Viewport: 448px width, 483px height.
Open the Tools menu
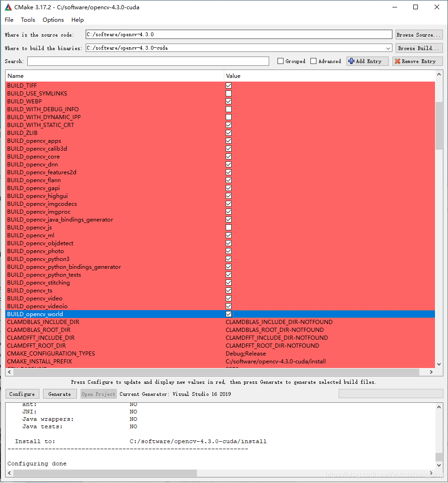28,20
